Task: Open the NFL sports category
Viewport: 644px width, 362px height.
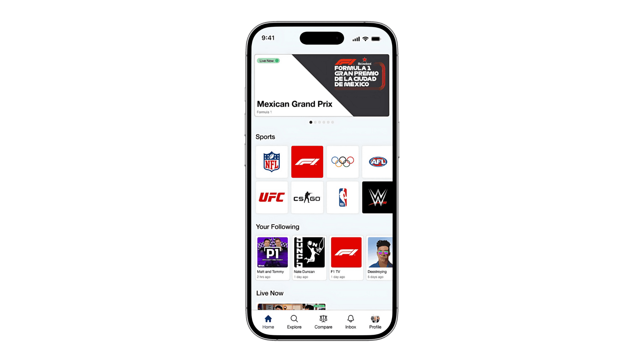Action: tap(272, 161)
